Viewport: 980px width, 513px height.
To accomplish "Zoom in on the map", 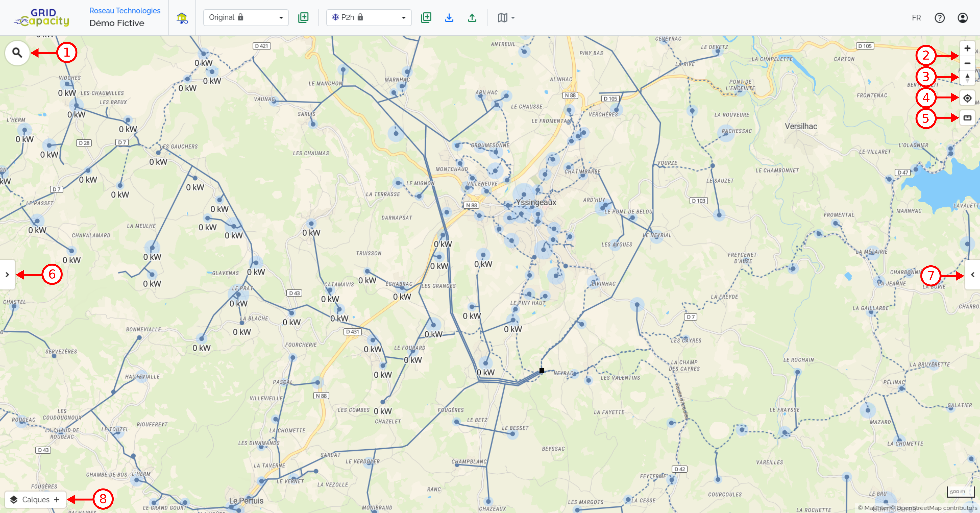I will [967, 48].
